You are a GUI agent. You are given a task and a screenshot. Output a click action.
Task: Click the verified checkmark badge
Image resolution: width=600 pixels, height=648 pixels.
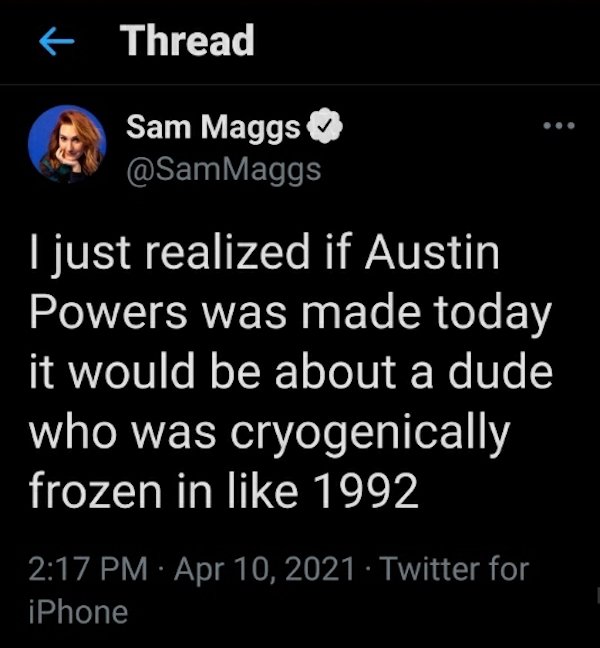click(x=326, y=126)
